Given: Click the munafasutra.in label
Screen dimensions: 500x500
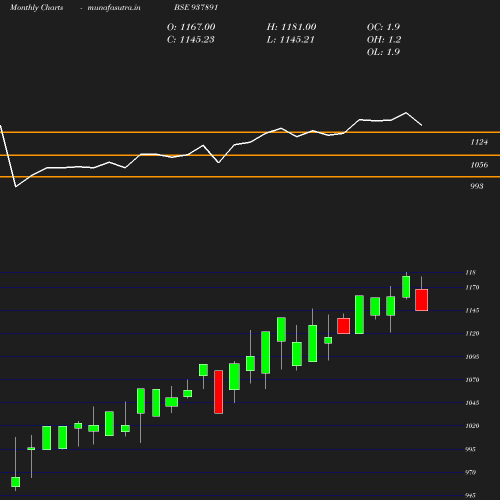Looking at the screenshot, I should tap(114, 7).
